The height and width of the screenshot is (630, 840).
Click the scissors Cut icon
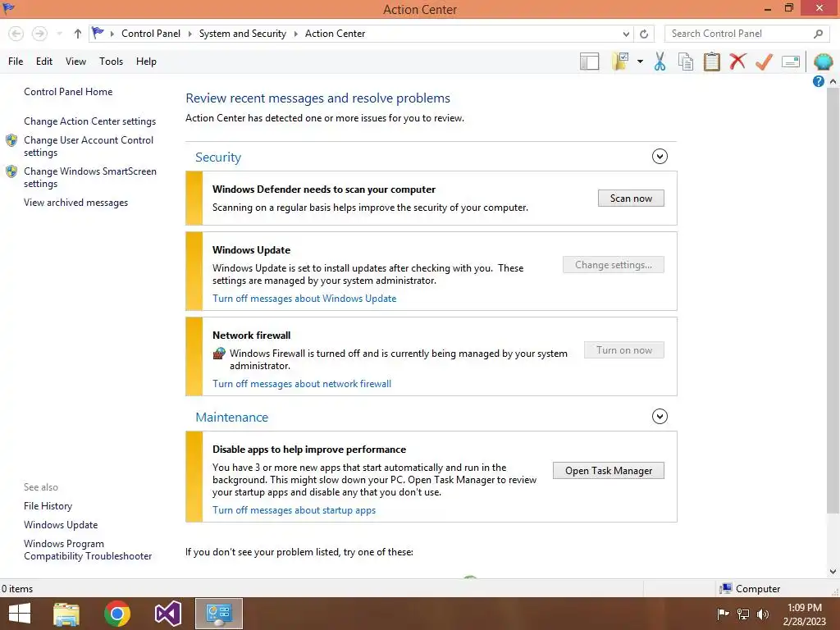point(660,62)
